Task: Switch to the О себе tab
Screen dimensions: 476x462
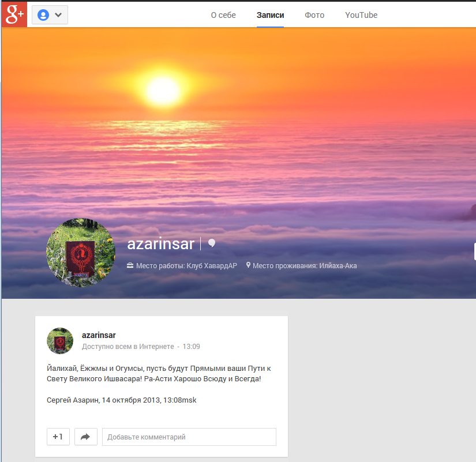Action: click(223, 15)
